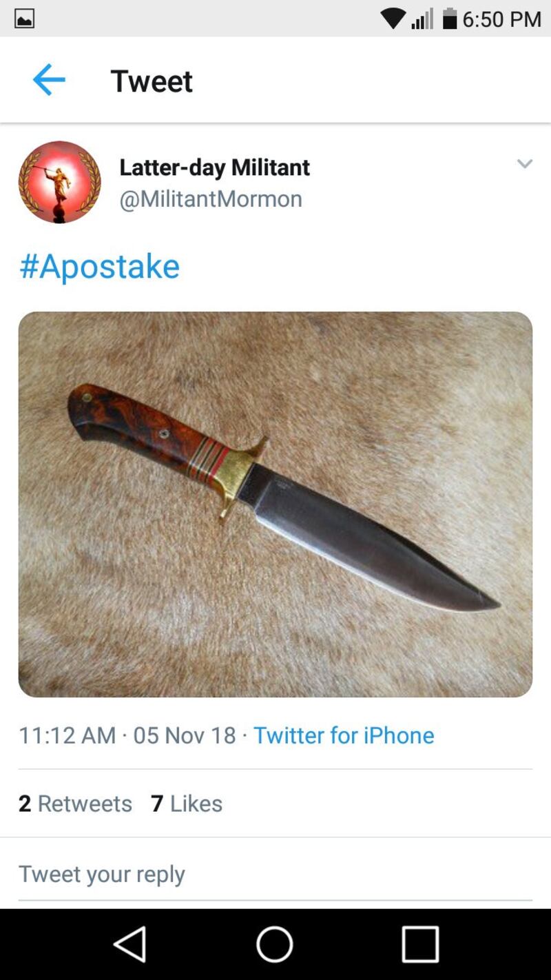Open the Latter-day Militant profile avatar

coord(60,183)
